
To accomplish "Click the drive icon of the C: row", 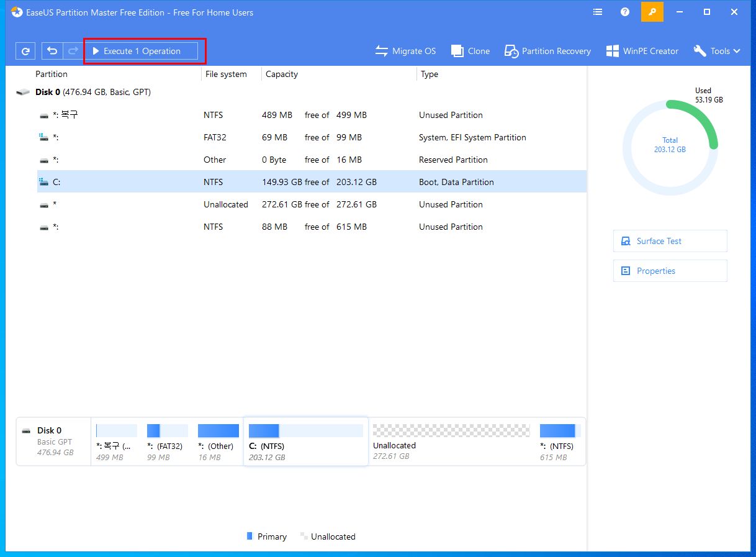I will [x=43, y=182].
